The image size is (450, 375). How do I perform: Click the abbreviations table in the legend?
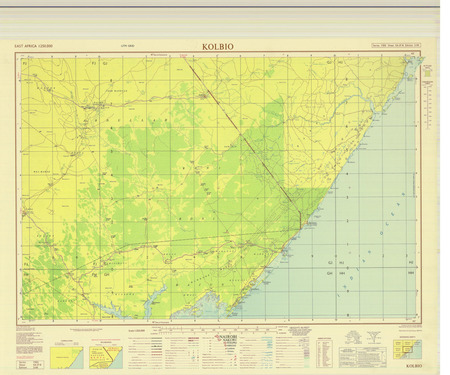coord(325,353)
